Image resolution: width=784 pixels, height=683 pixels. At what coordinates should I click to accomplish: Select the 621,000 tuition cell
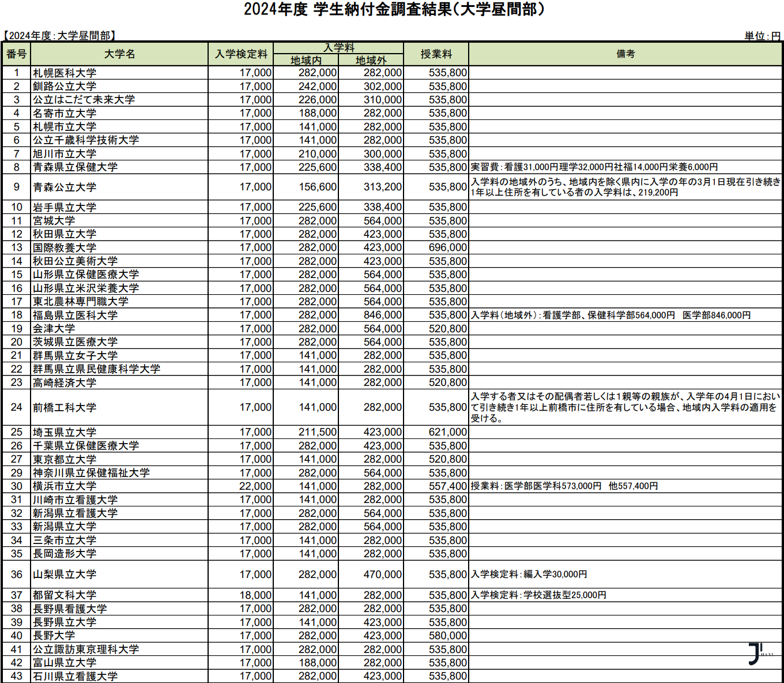click(447, 433)
